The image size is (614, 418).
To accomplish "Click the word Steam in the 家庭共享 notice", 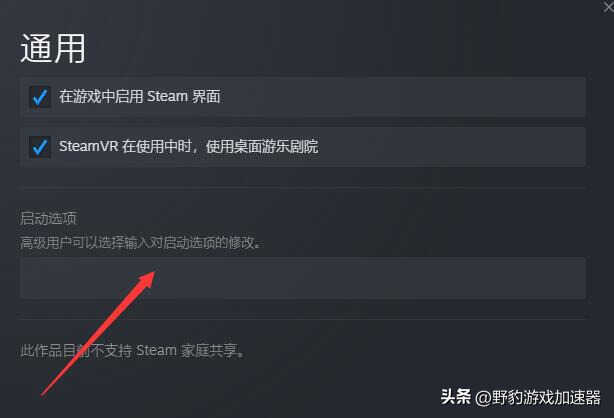I will (156, 351).
